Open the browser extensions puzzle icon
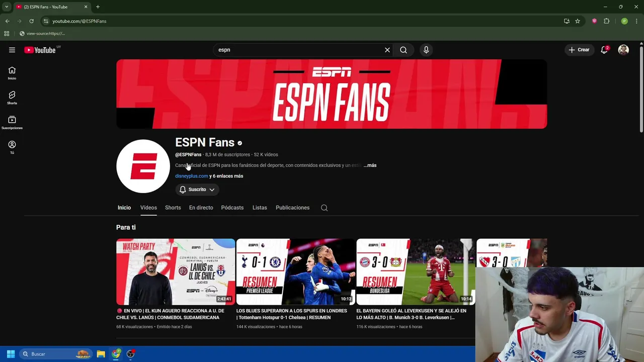 coord(606,21)
